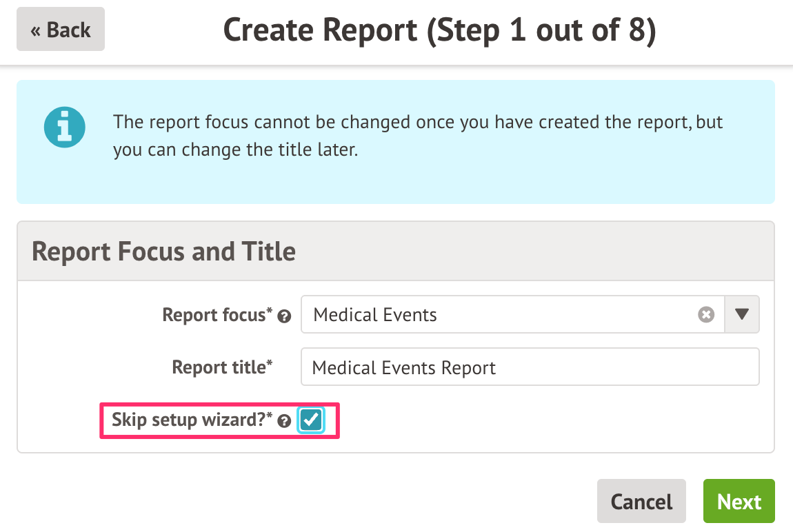Click the notice text about report focus
793x532 pixels.
coord(418,123)
